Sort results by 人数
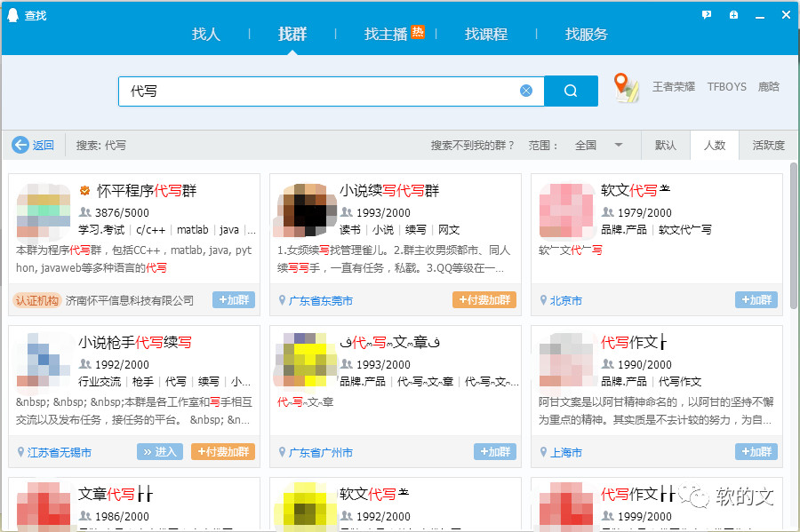The height and width of the screenshot is (532, 800). point(715,146)
